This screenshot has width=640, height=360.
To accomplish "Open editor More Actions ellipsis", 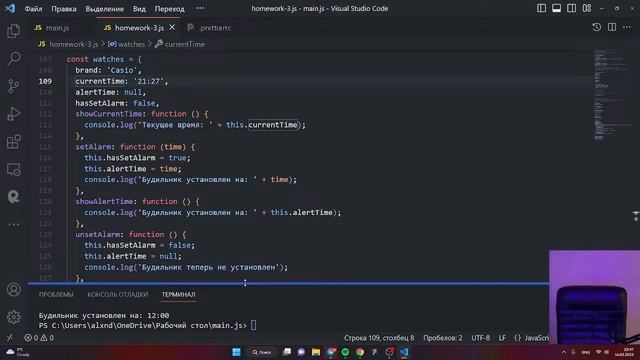I will pyautogui.click(x=627, y=27).
